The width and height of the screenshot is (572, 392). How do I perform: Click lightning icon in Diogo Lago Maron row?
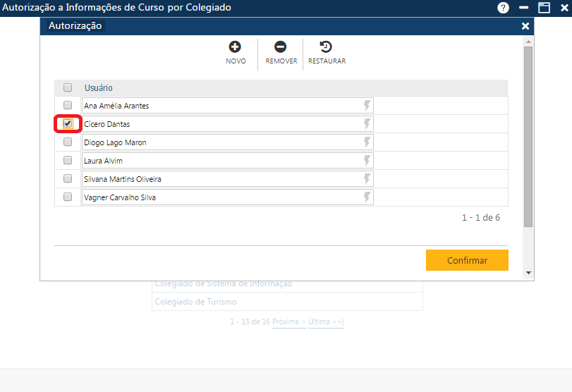(367, 142)
